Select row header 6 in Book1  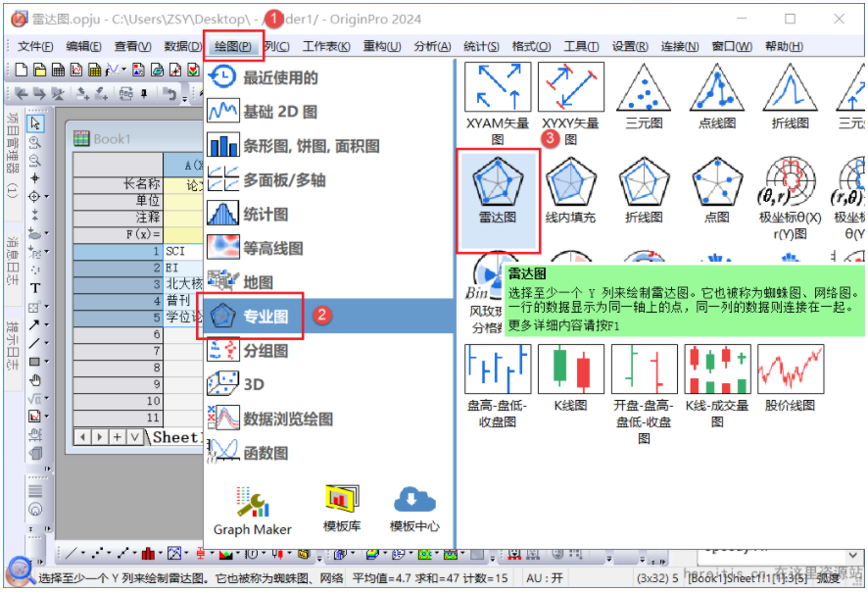118,334
